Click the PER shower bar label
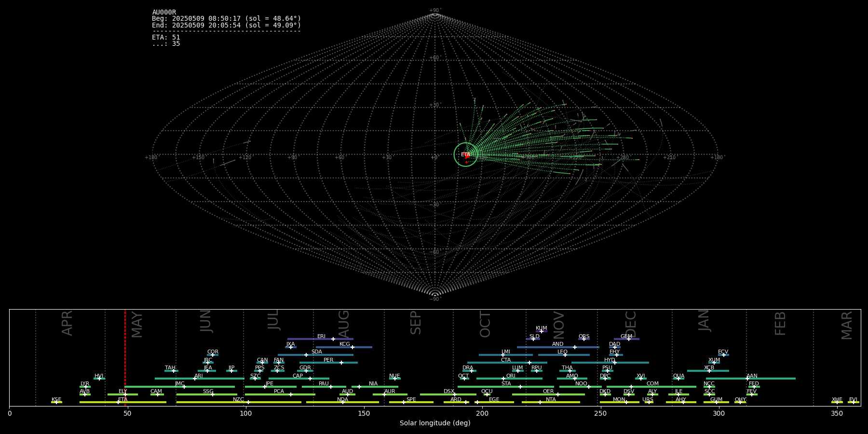The height and width of the screenshot is (434, 868). click(x=328, y=360)
